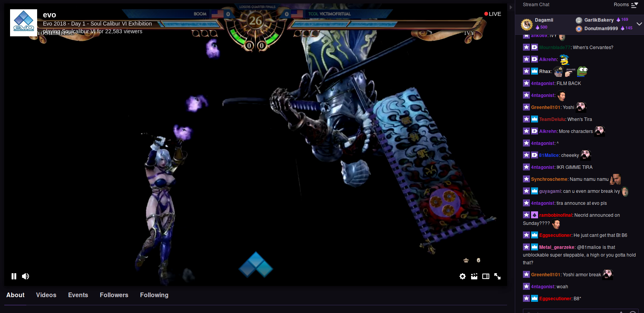Click Prime crown badge beside guyagami
This screenshot has height=313, width=644.
click(x=535, y=191)
